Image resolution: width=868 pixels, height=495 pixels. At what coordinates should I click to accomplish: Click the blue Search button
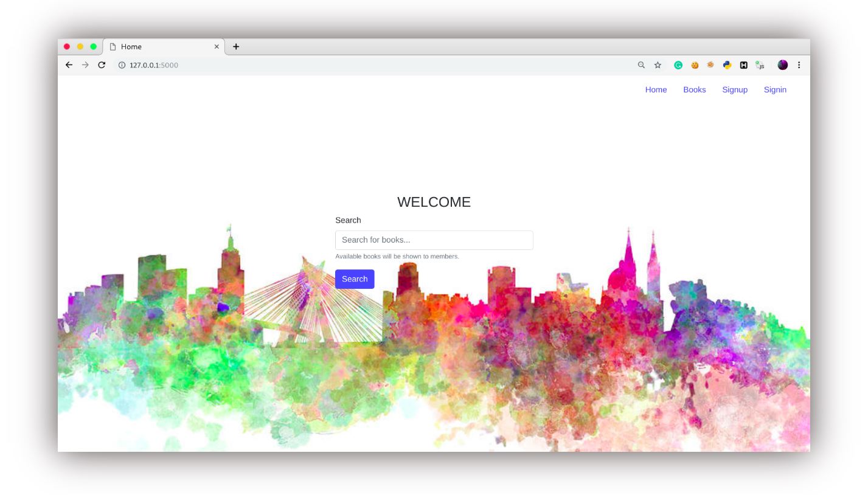(x=355, y=279)
